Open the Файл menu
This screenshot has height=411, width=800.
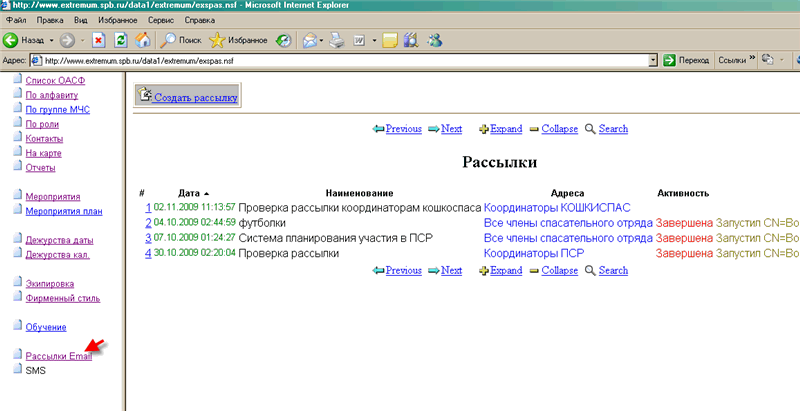click(x=16, y=20)
